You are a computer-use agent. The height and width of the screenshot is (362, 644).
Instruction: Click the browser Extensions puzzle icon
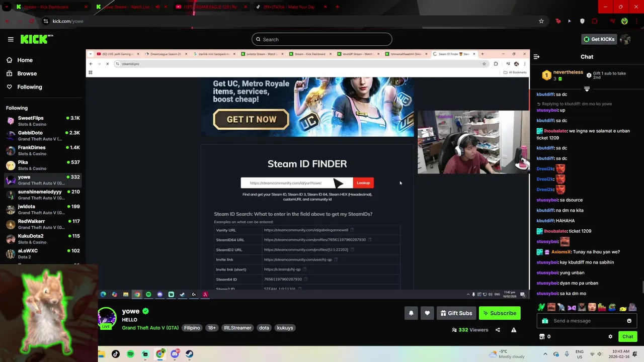tap(595, 21)
